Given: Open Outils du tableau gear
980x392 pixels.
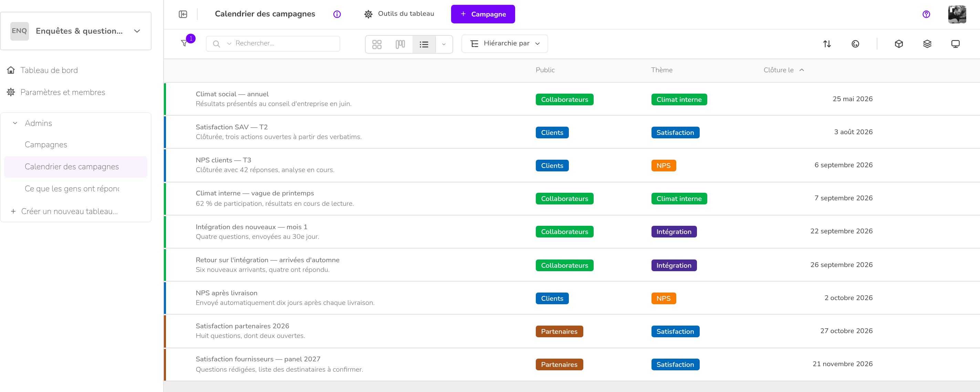Looking at the screenshot, I should coord(368,14).
